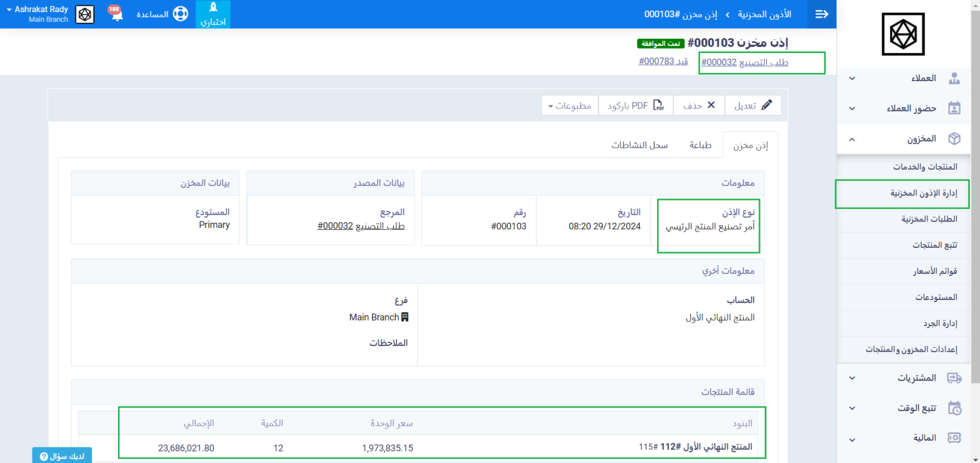Open Ashrakat Rady user menu
The width and height of the screenshot is (980, 463).
point(38,14)
